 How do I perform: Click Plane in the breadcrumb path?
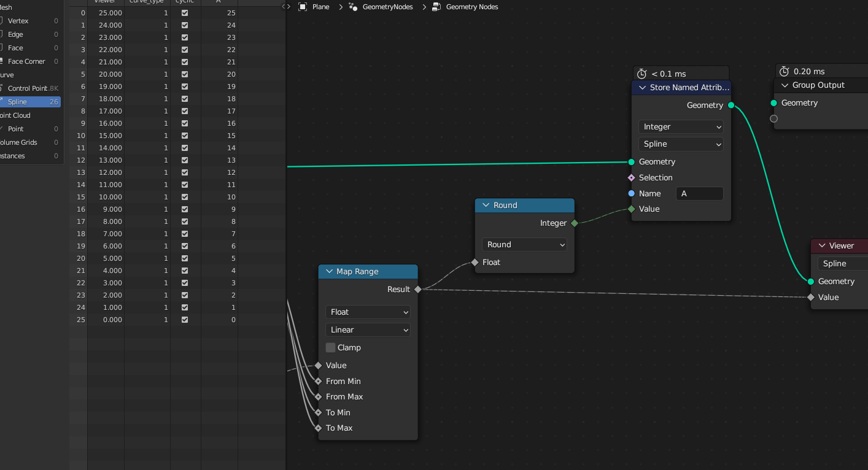(x=320, y=7)
